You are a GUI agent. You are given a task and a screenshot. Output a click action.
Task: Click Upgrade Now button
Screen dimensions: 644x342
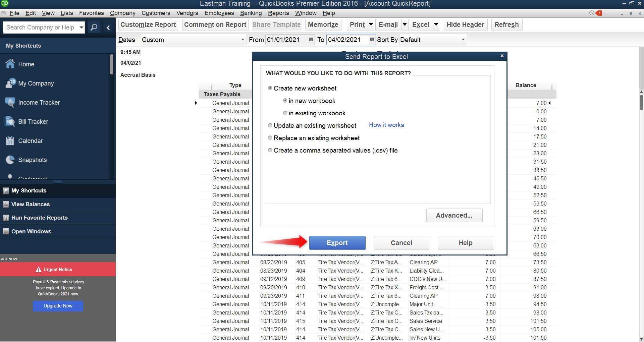click(x=58, y=306)
